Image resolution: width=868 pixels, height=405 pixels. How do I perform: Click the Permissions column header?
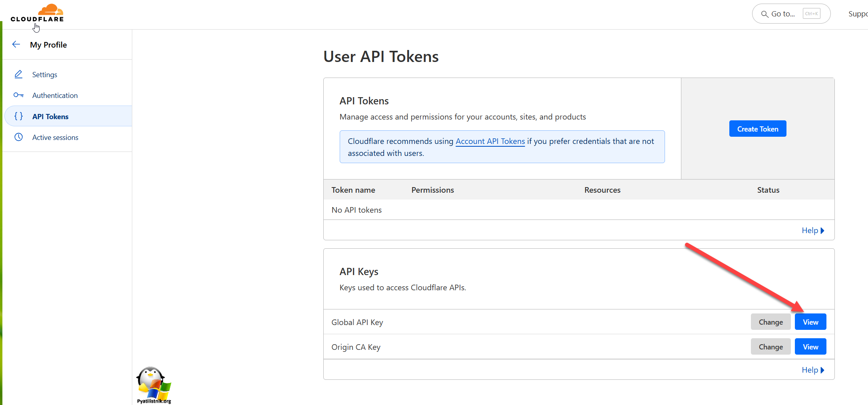pos(433,190)
